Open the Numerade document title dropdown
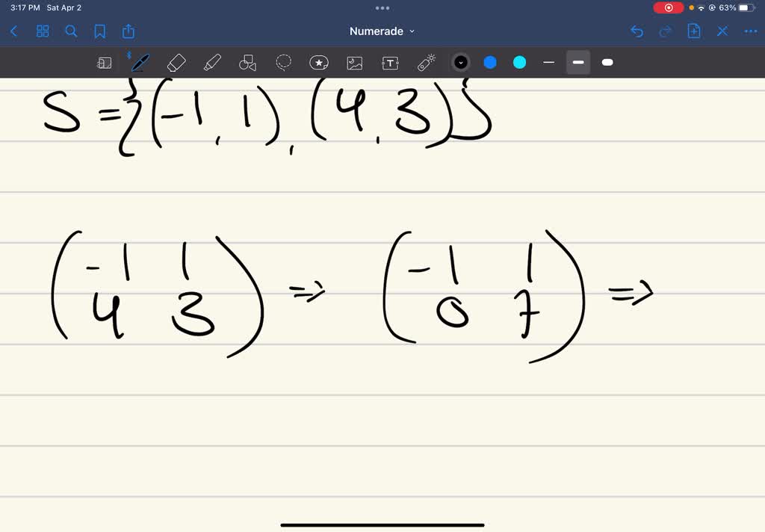 pyautogui.click(x=410, y=31)
